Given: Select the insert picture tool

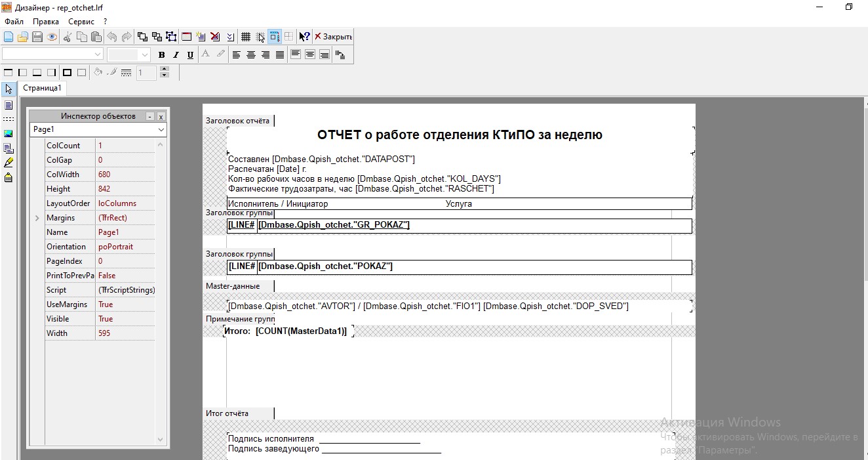Looking at the screenshot, I should pyautogui.click(x=9, y=134).
